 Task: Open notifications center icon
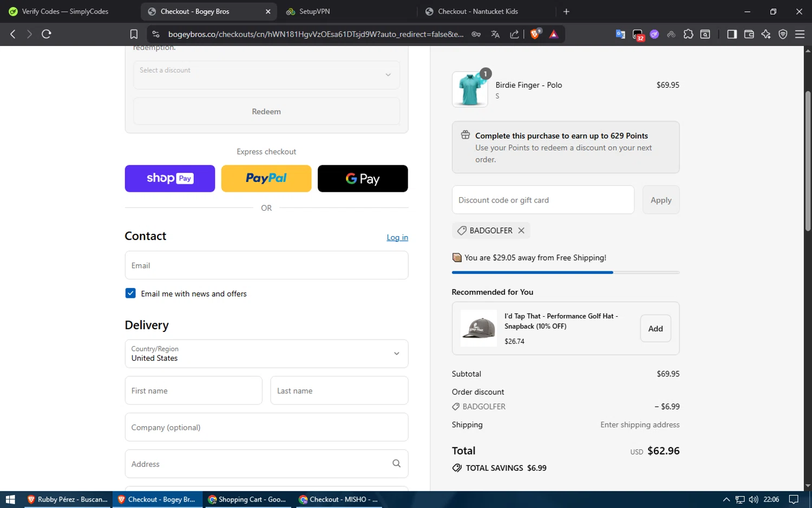point(794,499)
